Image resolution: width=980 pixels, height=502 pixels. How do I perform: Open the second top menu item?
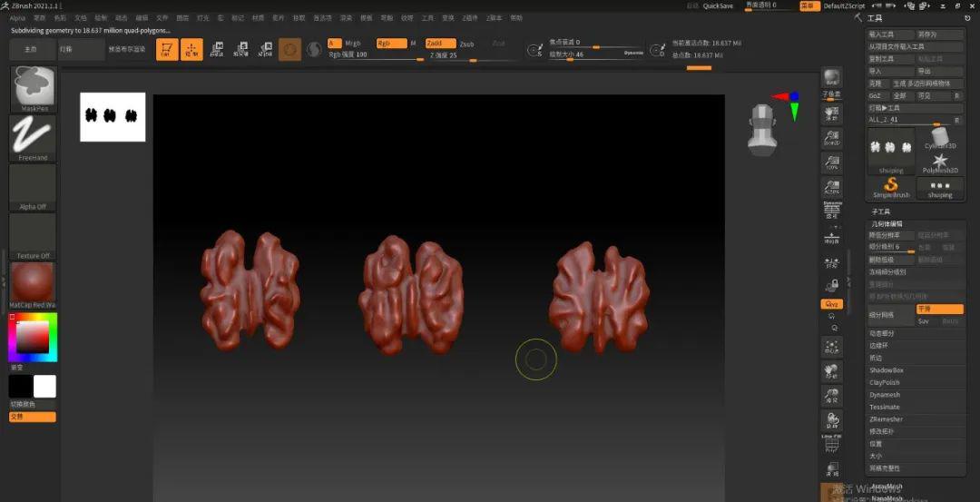[x=40, y=18]
